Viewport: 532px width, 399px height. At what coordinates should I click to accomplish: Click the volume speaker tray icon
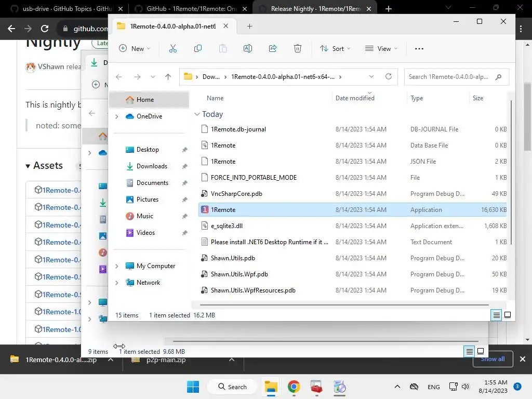tap(465, 387)
